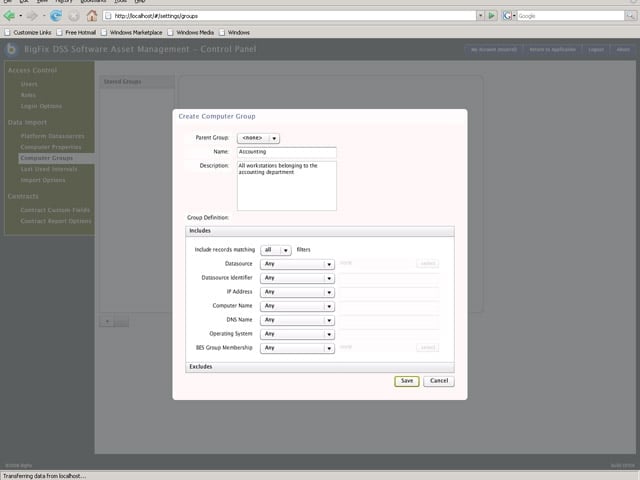This screenshot has width=640, height=480.
Task: Reload the page with the refresh icon
Action: tap(56, 16)
